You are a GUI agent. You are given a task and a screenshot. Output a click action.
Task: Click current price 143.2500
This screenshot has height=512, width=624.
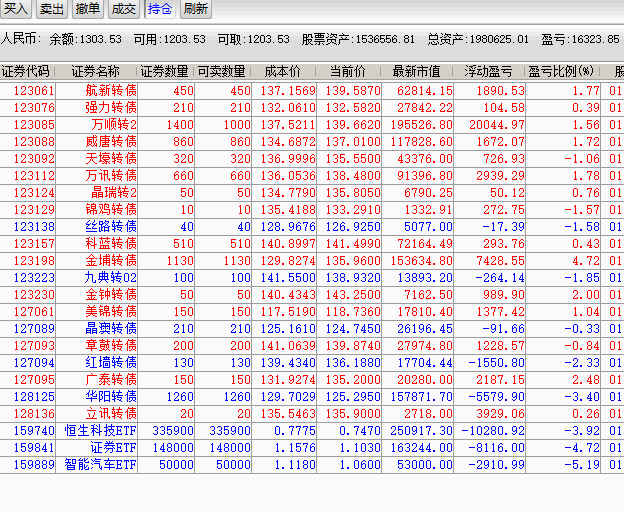353,295
